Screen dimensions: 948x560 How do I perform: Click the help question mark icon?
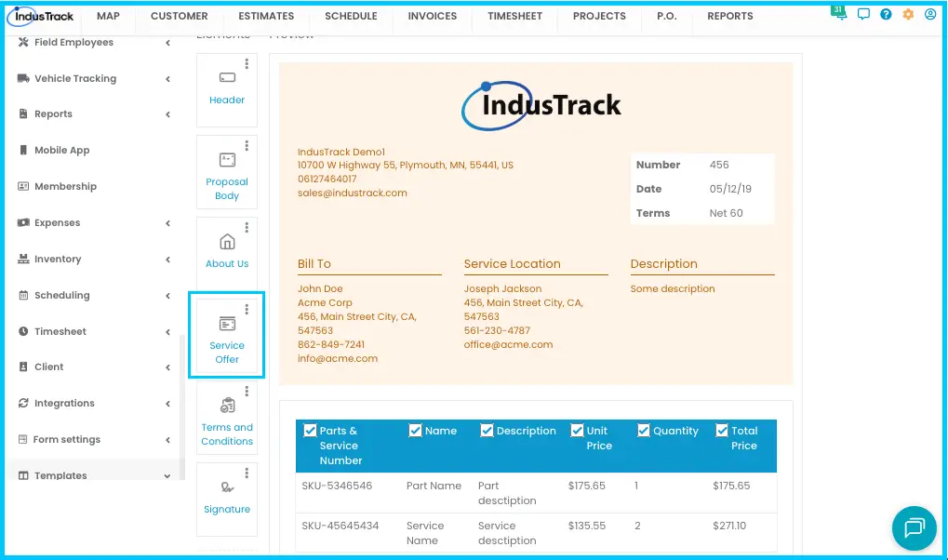pyautogui.click(x=886, y=14)
